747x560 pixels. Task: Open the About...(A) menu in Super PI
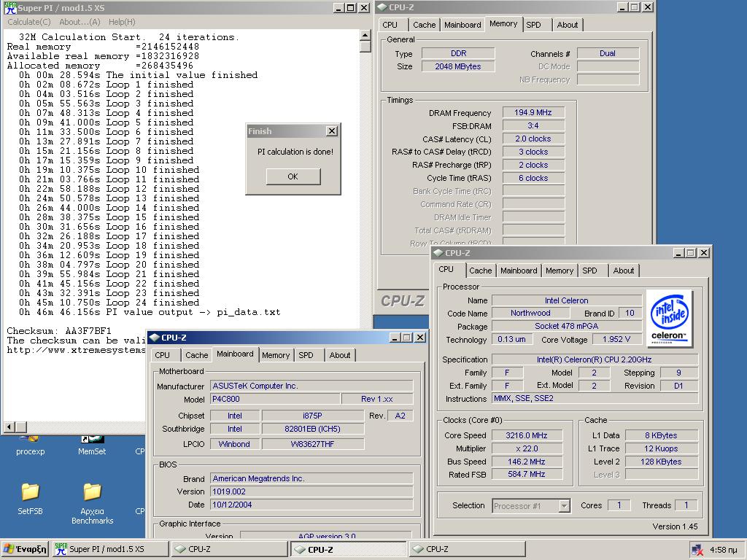coord(80,22)
